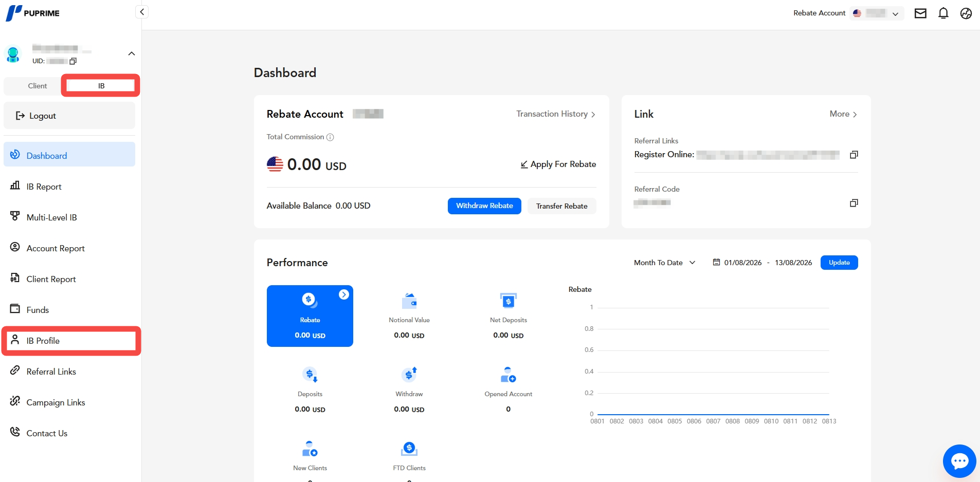Image resolution: width=980 pixels, height=482 pixels.
Task: Open the mail inbox icon
Action: (x=920, y=13)
